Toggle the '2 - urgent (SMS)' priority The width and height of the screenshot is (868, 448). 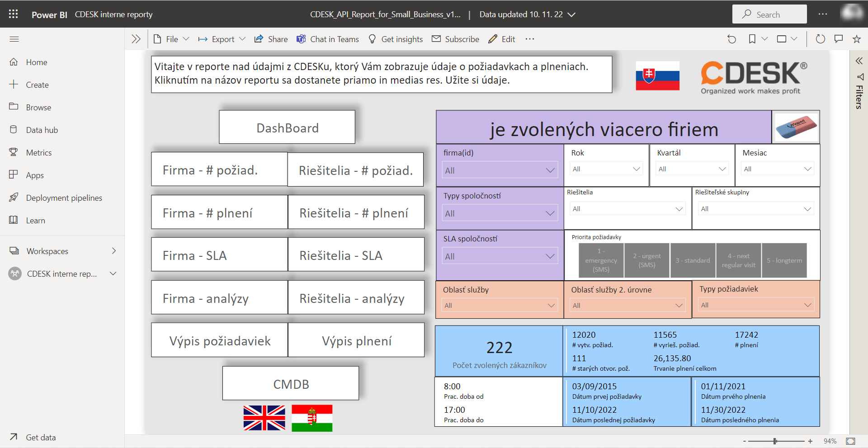[x=646, y=260]
